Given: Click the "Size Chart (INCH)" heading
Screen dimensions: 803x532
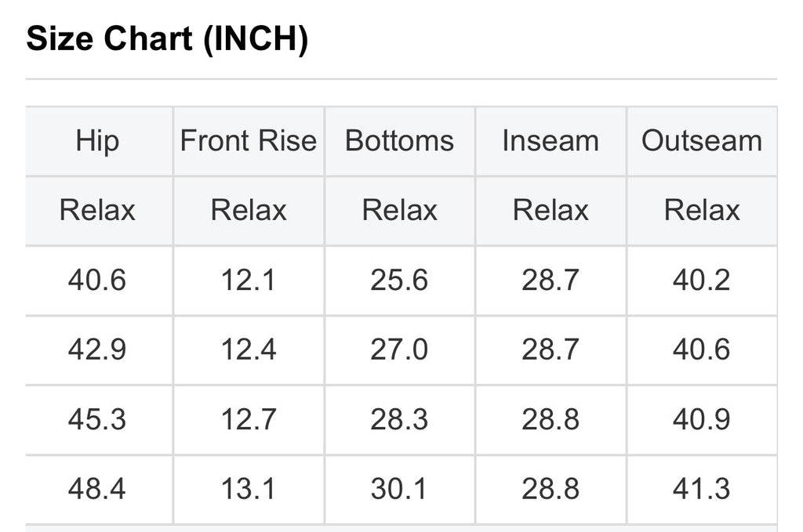Looking at the screenshot, I should click(x=167, y=40).
